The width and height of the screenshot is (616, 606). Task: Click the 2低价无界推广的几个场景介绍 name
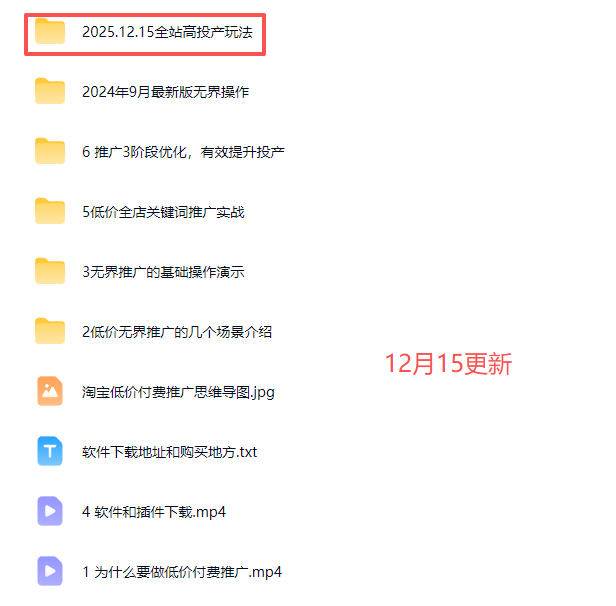coord(177,332)
